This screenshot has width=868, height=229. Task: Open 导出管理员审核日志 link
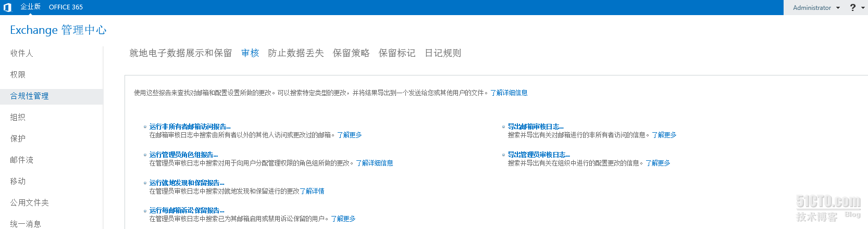tap(539, 155)
